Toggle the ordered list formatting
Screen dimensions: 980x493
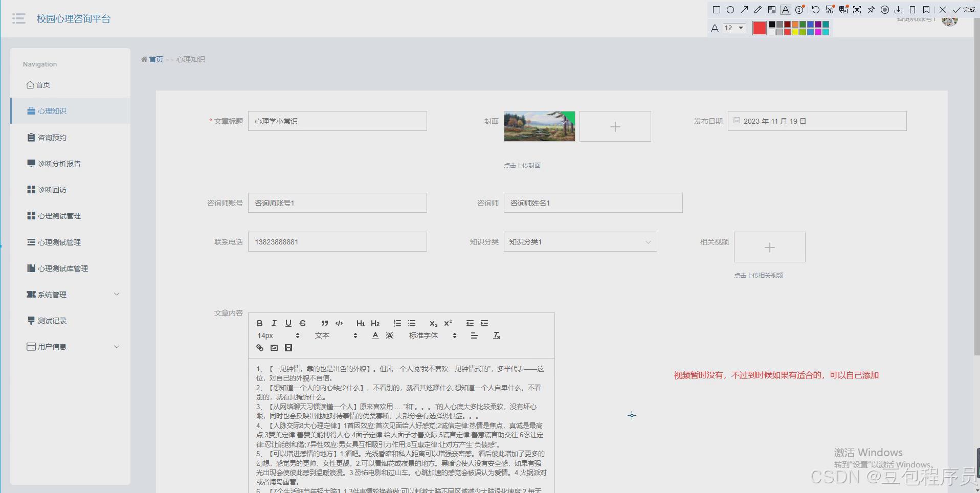tap(397, 323)
